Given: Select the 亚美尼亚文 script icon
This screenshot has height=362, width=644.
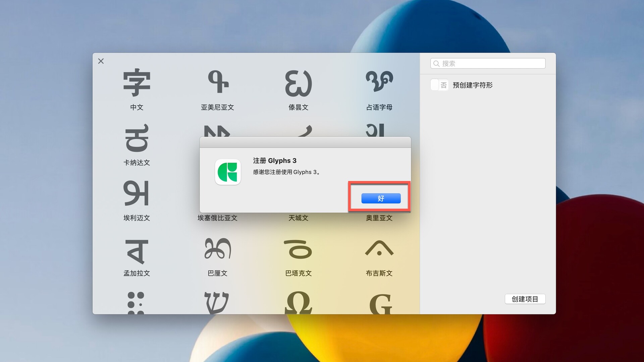Looking at the screenshot, I should tap(218, 82).
